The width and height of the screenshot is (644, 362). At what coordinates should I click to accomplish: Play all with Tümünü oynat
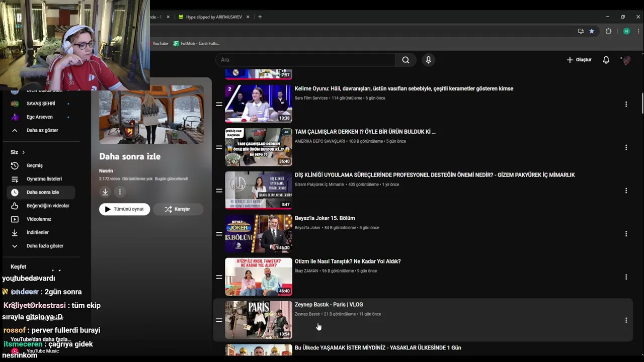tap(124, 209)
